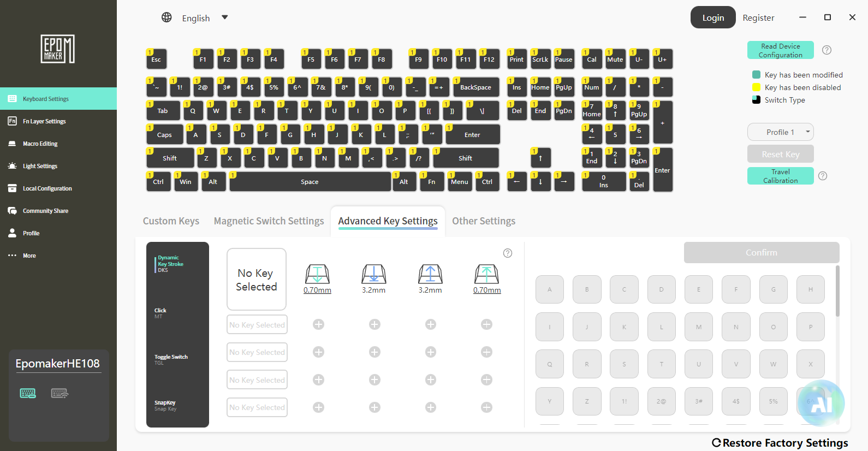Select SnapKey mode in the advanced panel
Viewport: 868px width, 451px height.
tap(165, 406)
